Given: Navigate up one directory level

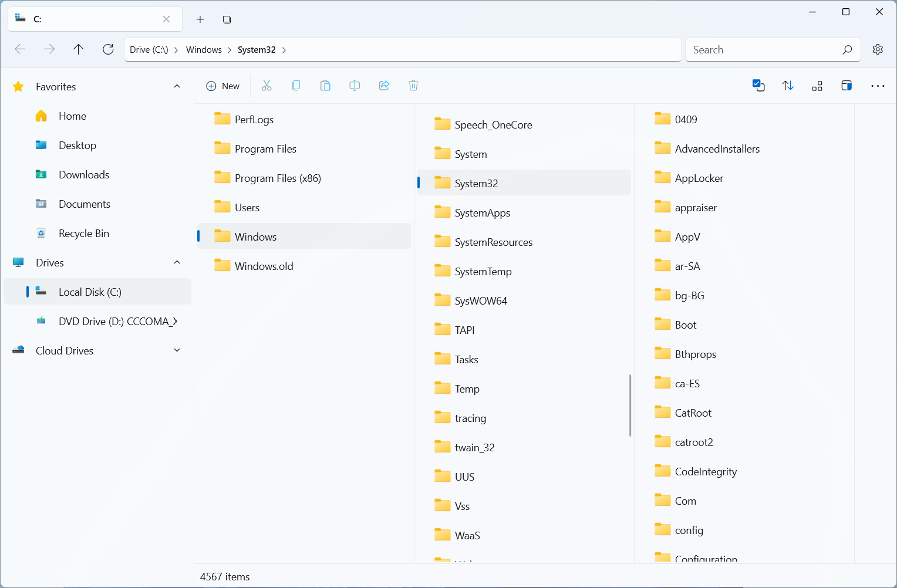Looking at the screenshot, I should [x=79, y=50].
